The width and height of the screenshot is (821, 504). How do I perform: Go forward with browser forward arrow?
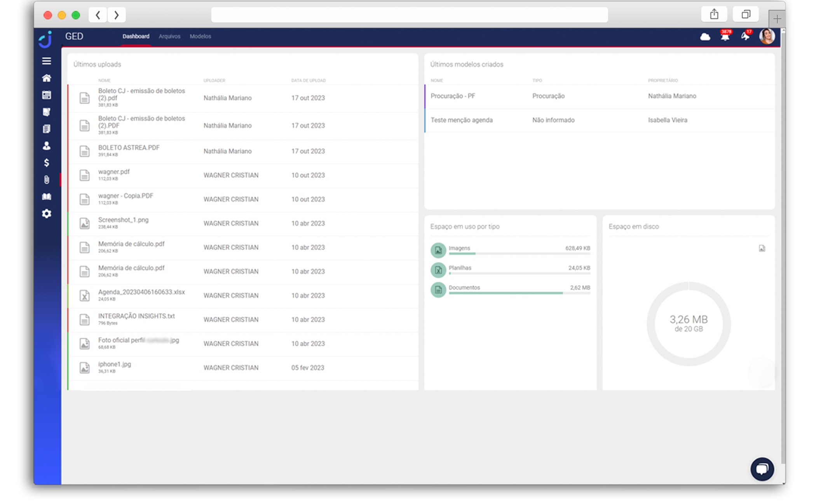click(116, 15)
